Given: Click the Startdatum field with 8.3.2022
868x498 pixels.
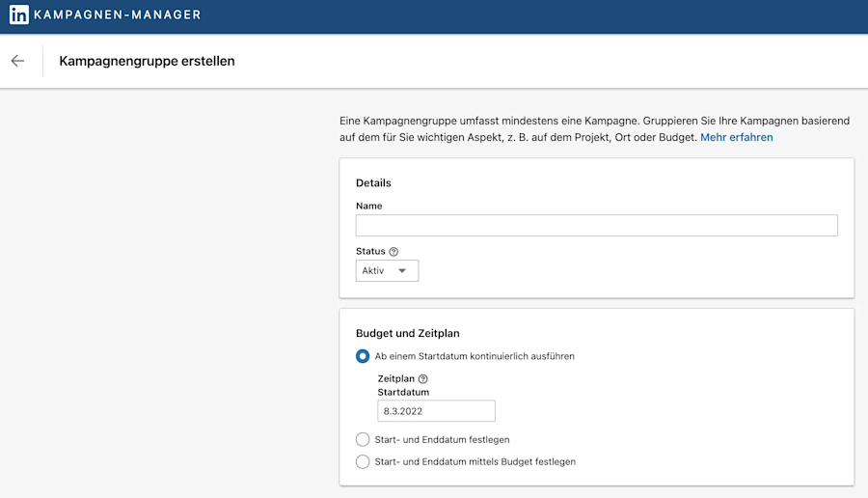Looking at the screenshot, I should pos(436,411).
